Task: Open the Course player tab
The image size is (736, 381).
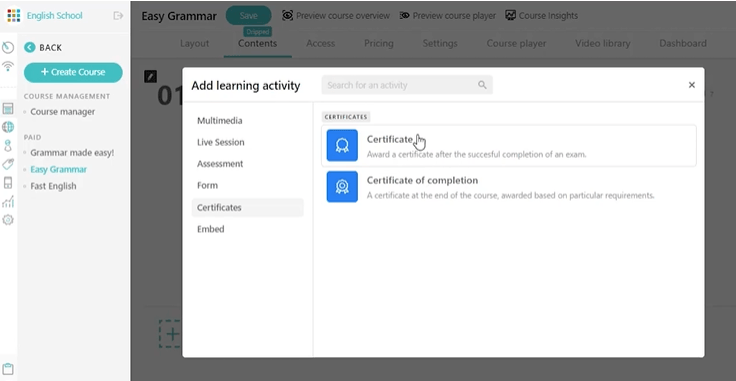Action: tap(516, 43)
